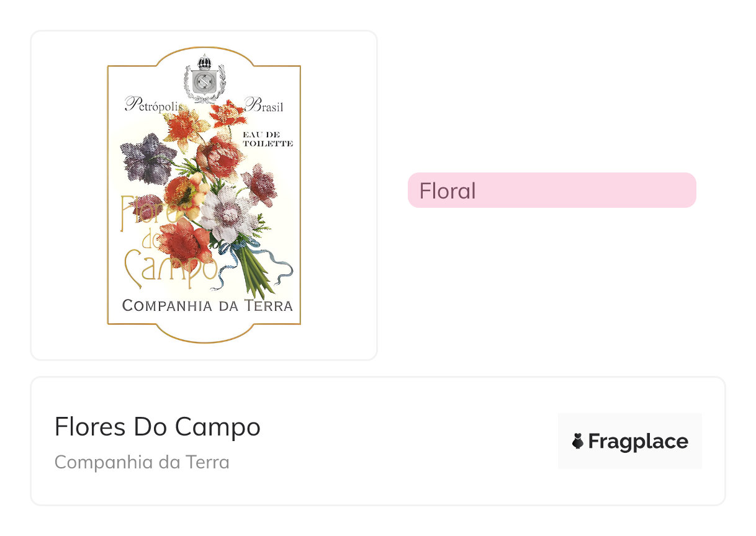Click the small orange flower near Brasil
Image resolution: width=756 pixels, height=536 pixels.
click(227, 114)
